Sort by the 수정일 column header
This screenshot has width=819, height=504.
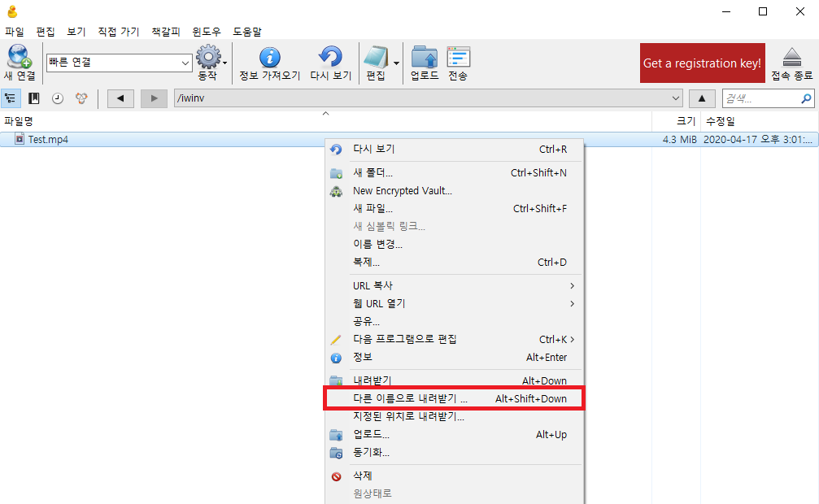coord(759,121)
